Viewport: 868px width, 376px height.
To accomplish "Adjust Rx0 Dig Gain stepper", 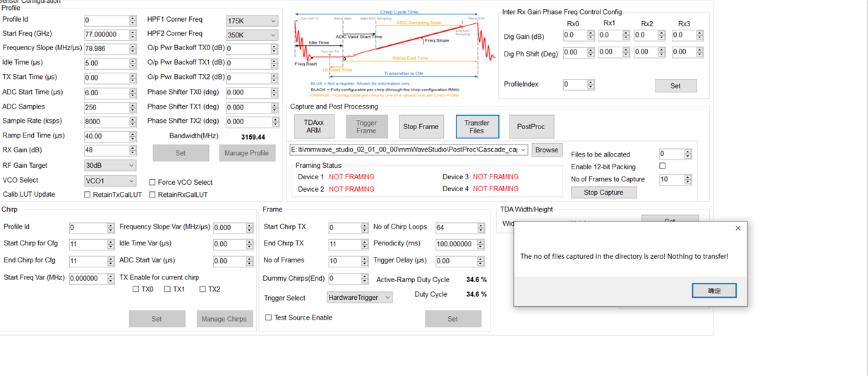I will point(591,35).
